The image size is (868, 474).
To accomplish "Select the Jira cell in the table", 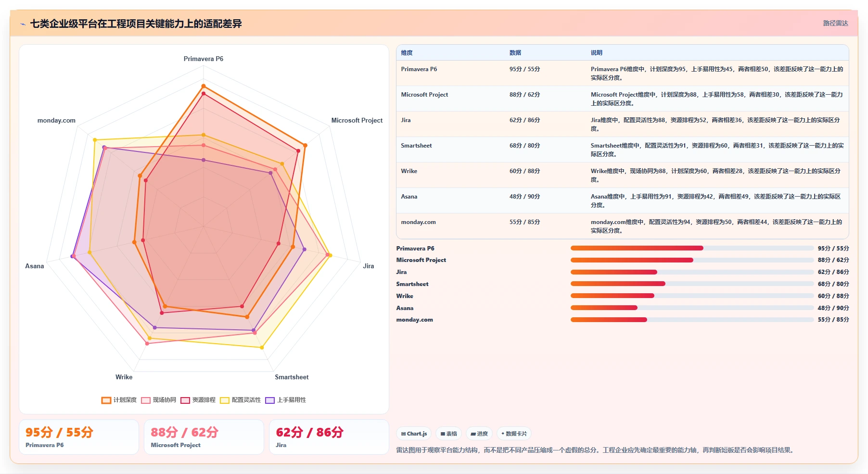I will (406, 120).
